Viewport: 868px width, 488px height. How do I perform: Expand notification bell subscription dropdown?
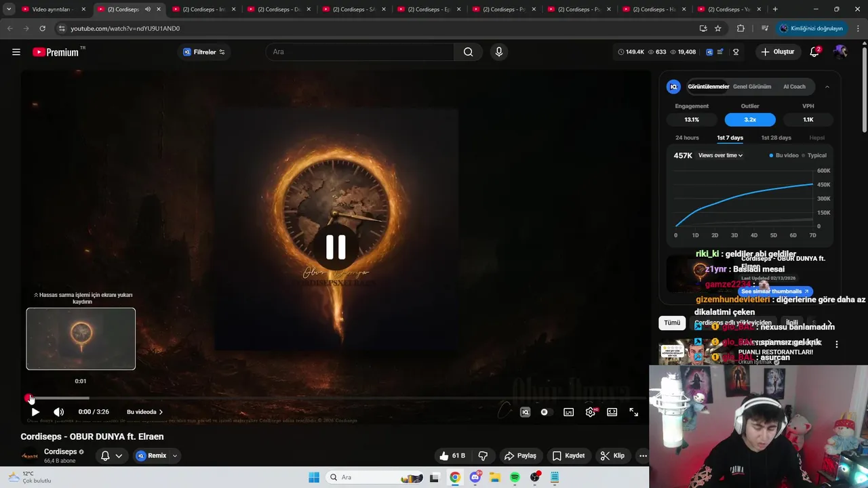tap(119, 455)
